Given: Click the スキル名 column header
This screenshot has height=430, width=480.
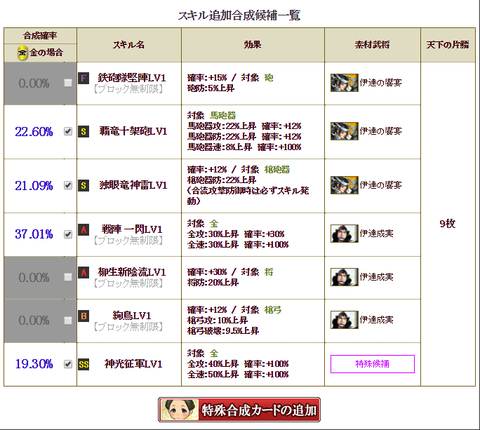Looking at the screenshot, I should pyautogui.click(x=129, y=45).
